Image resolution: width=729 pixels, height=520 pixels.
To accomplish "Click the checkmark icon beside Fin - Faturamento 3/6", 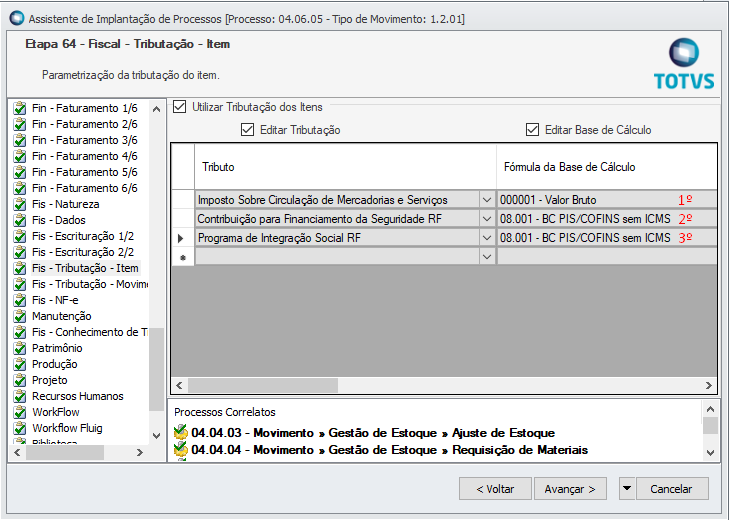I will (x=20, y=140).
